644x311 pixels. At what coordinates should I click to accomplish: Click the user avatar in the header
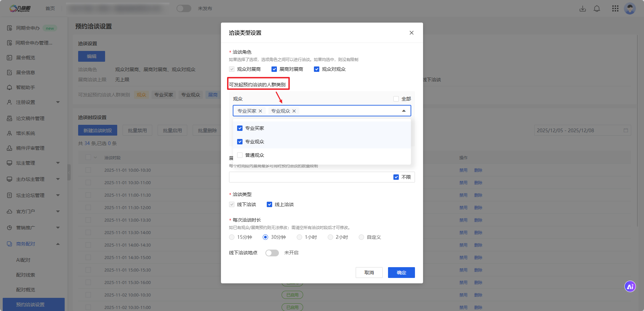coord(629,9)
